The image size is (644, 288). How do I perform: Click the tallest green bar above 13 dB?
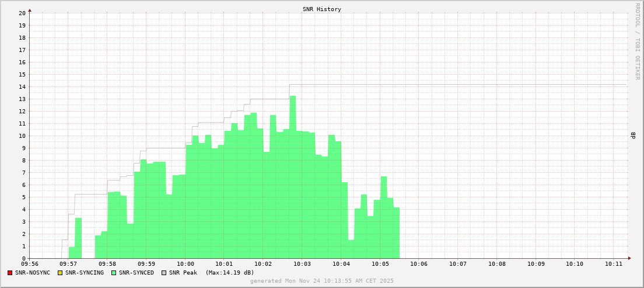coord(293,175)
